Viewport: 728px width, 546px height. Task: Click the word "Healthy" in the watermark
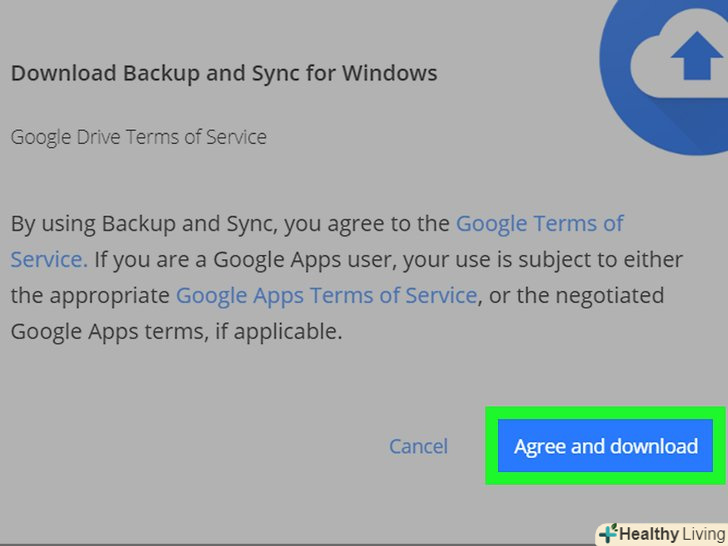click(647, 534)
